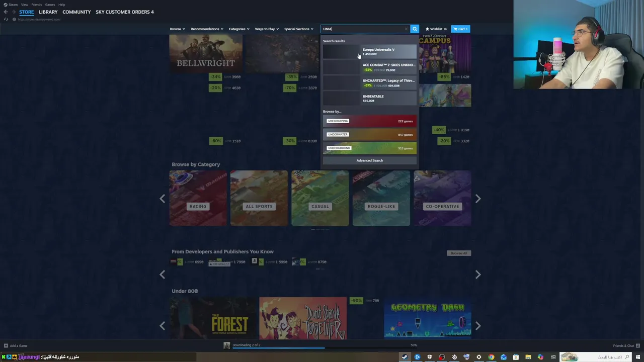644x362 pixels.
Task: Open the shopping Cart
Action: click(x=460, y=29)
